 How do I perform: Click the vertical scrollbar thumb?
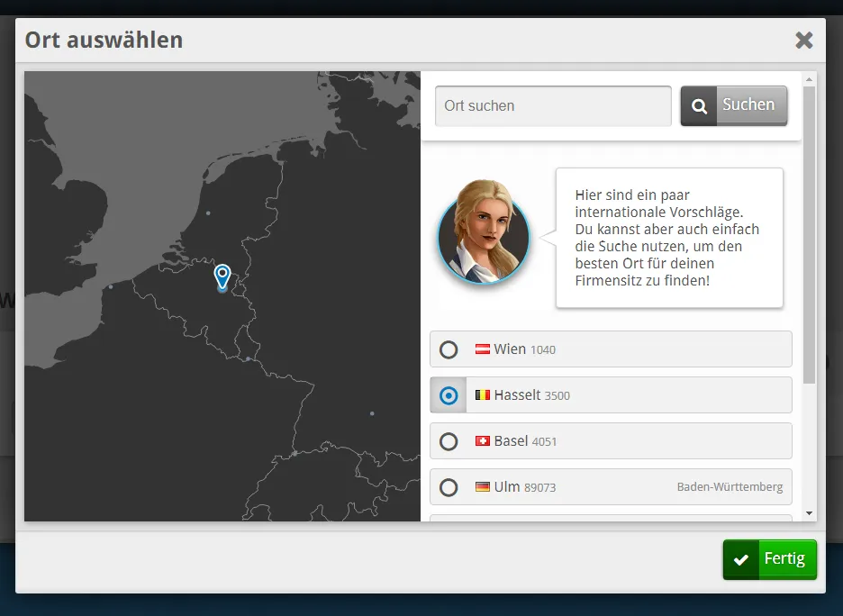click(x=809, y=234)
